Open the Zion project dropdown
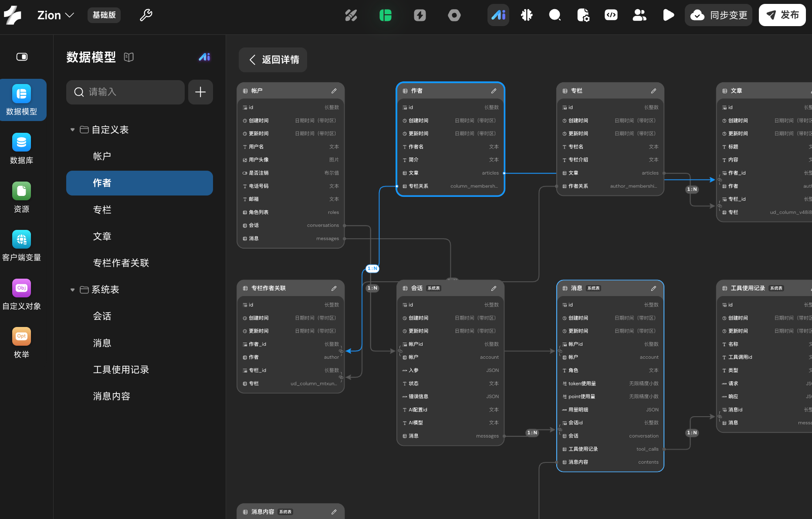The image size is (812, 519). click(56, 15)
